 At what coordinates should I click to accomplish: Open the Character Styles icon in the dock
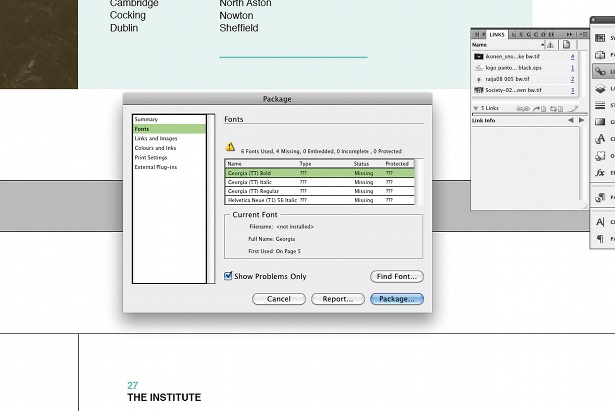click(600, 139)
